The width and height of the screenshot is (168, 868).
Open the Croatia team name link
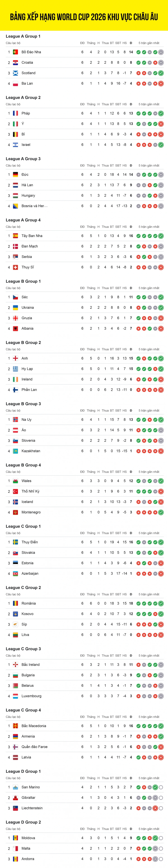pos(27,62)
